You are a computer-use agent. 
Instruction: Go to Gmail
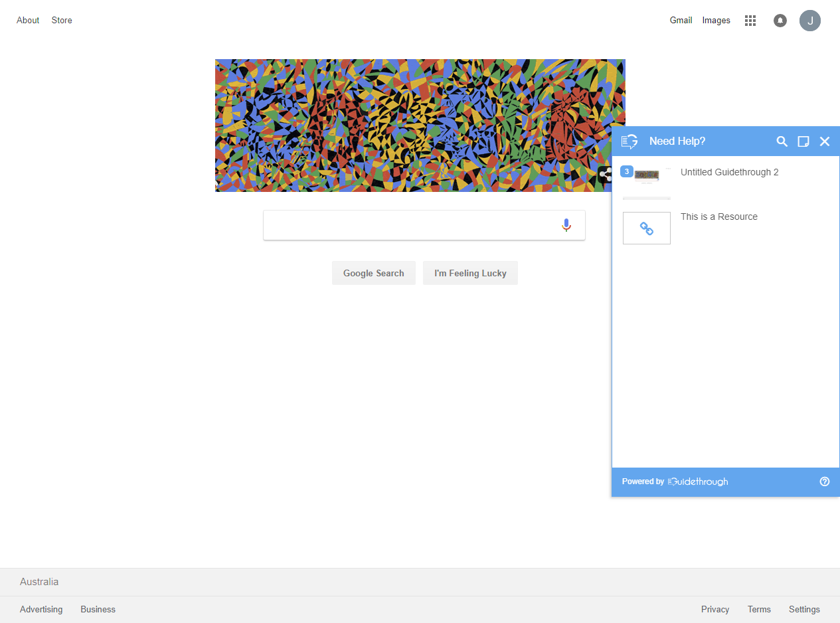[x=681, y=21]
